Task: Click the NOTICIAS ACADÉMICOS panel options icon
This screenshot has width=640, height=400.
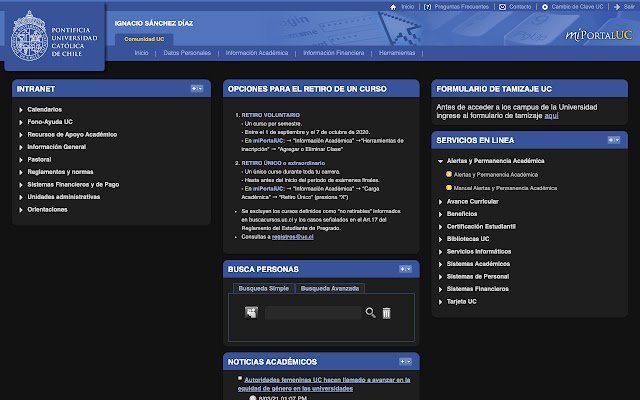Action: [405, 362]
